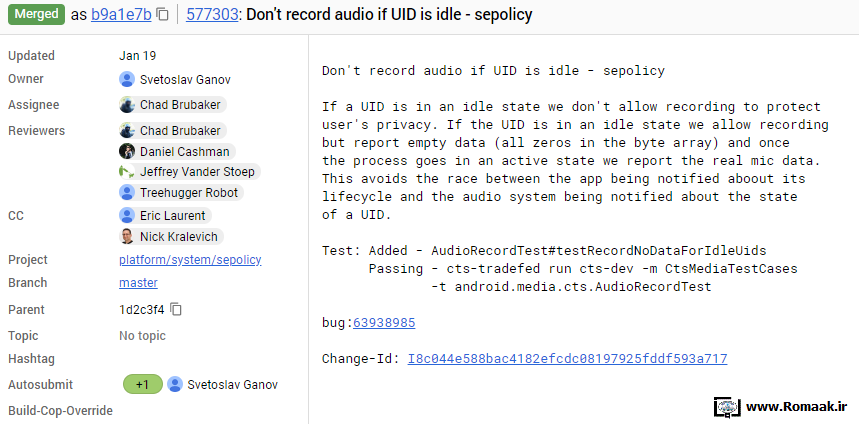Copy commit hash b9a1e7b icon

162,15
